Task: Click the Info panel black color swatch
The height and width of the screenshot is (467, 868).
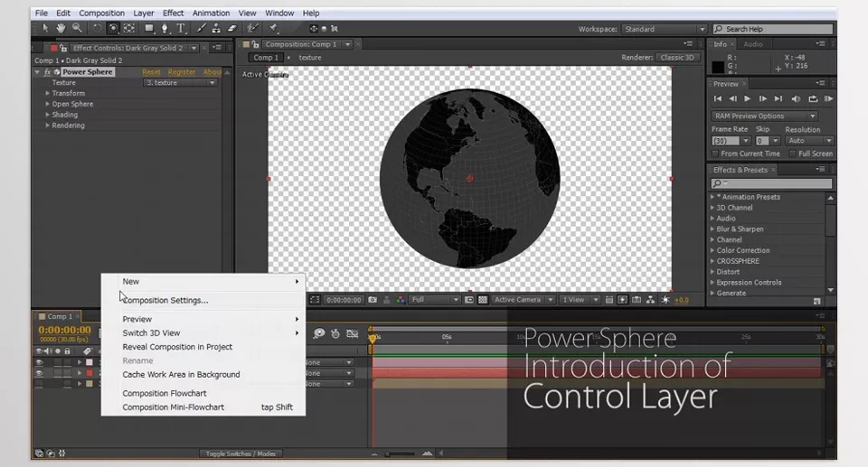Action: pyautogui.click(x=717, y=67)
